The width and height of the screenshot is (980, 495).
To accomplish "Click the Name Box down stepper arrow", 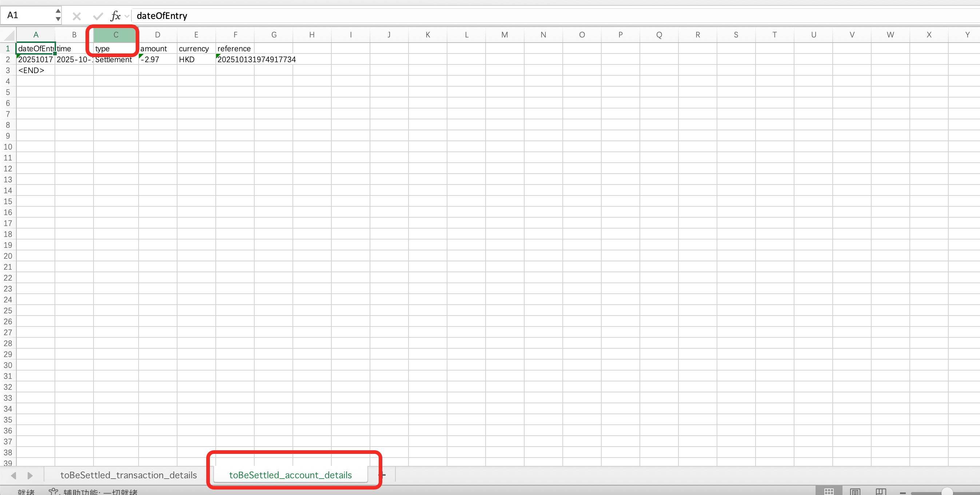I will [x=58, y=19].
